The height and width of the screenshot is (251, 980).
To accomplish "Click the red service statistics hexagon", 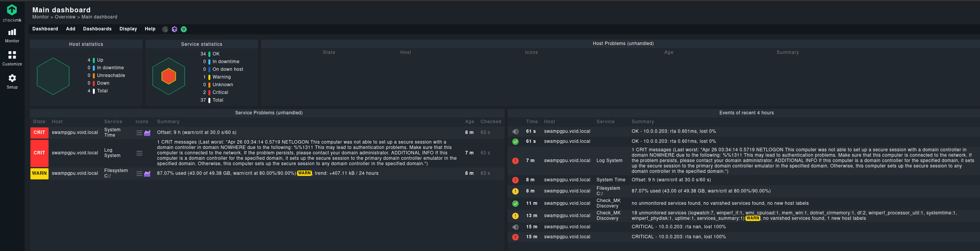I will (169, 76).
